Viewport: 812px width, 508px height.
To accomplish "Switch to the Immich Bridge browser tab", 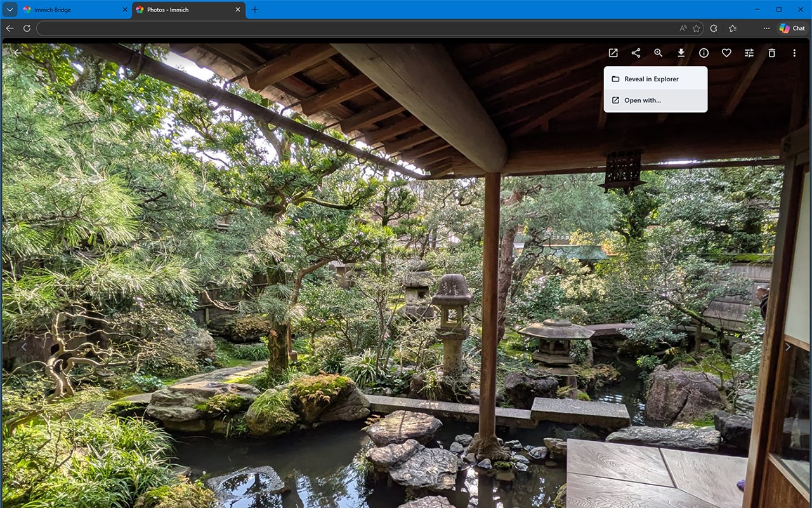I will click(74, 10).
